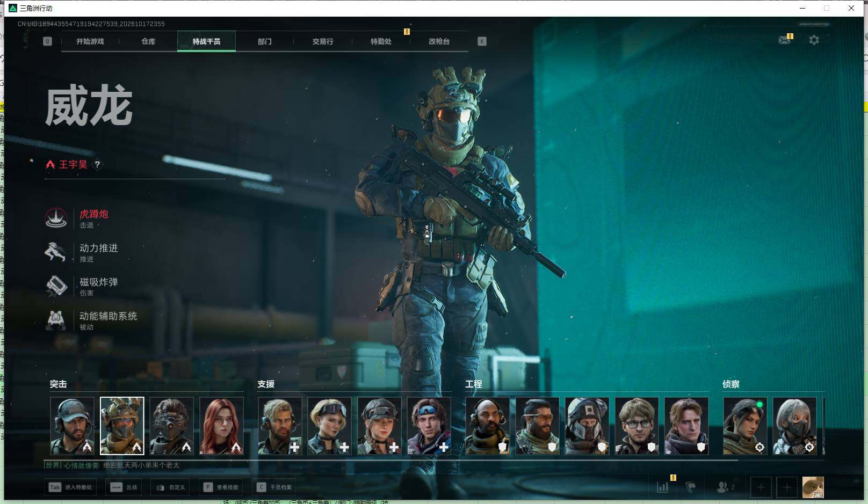Choose the red-haired 突击 operator portrait
This screenshot has width=868, height=504.
(221, 426)
